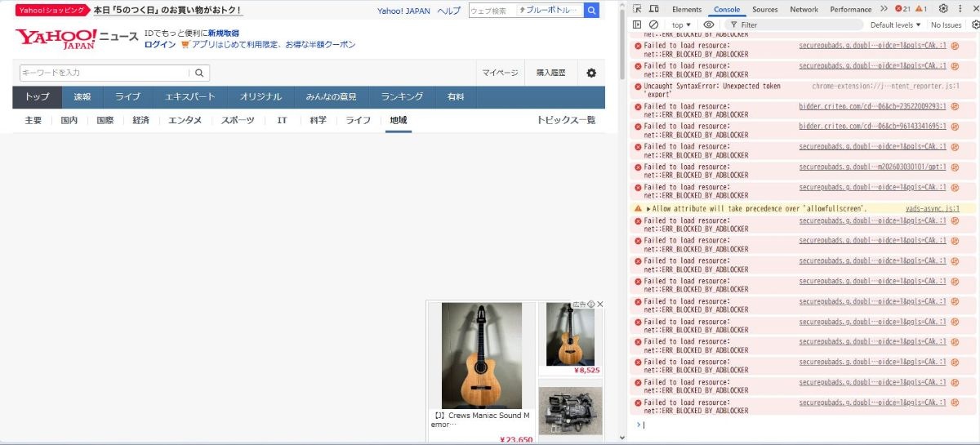Activate the DevTools inspect element picker
The width and height of the screenshot is (980, 445).
tap(637, 9)
